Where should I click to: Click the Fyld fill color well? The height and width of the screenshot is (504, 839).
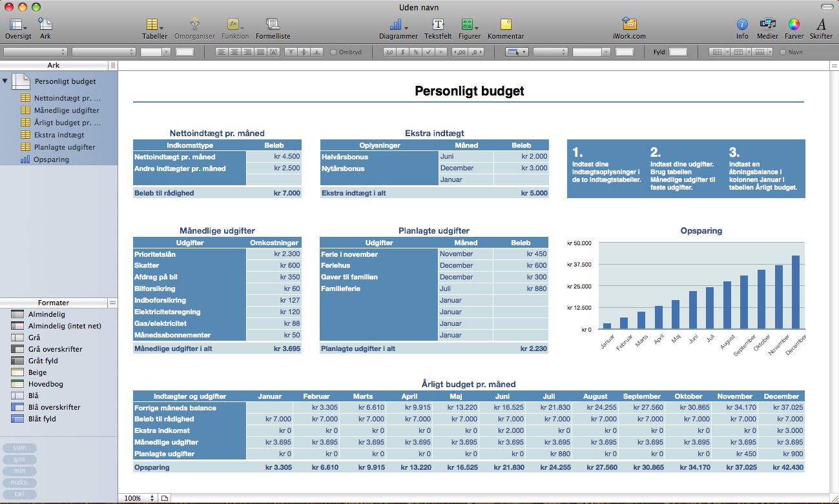(678, 52)
